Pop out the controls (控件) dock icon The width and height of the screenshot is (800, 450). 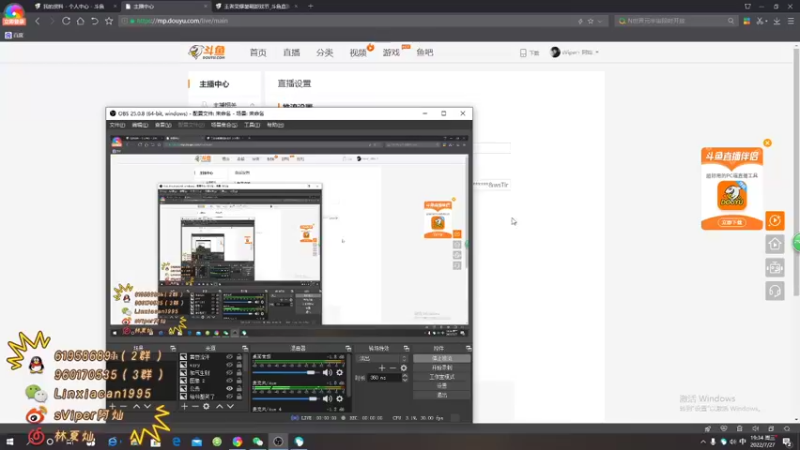pyautogui.click(x=468, y=348)
